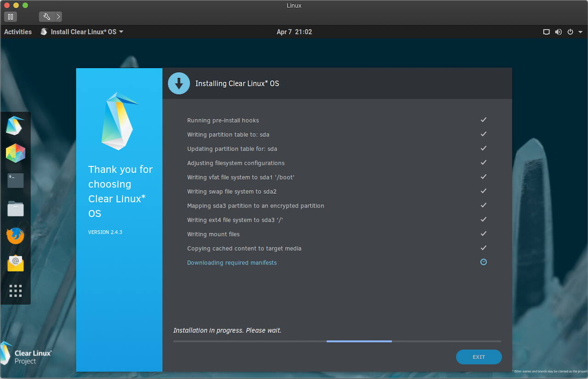Click the checkmark for Writing ext4 file system
The width and height of the screenshot is (588, 379).
pyautogui.click(x=483, y=220)
